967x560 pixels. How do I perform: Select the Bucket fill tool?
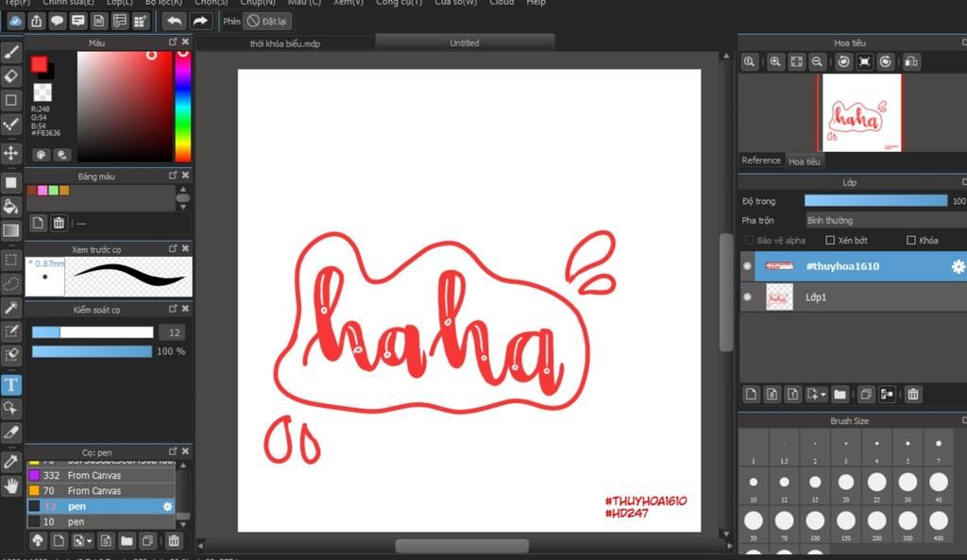11,207
